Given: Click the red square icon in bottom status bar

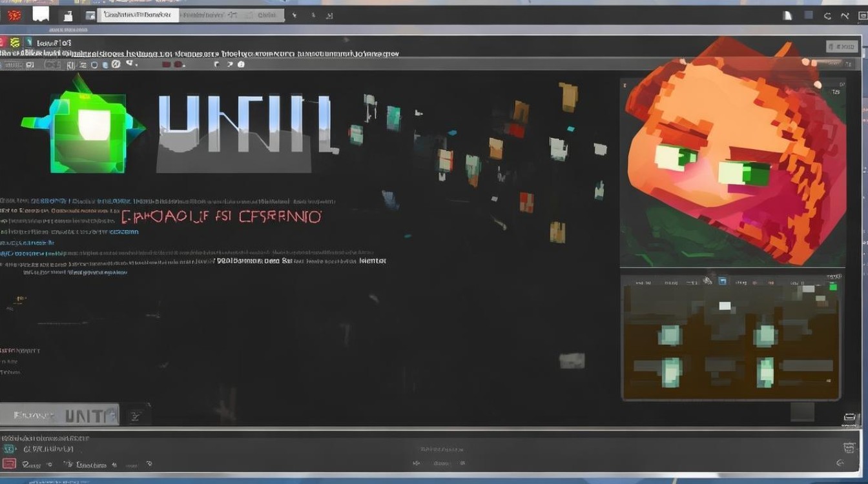Looking at the screenshot, I should [9, 463].
